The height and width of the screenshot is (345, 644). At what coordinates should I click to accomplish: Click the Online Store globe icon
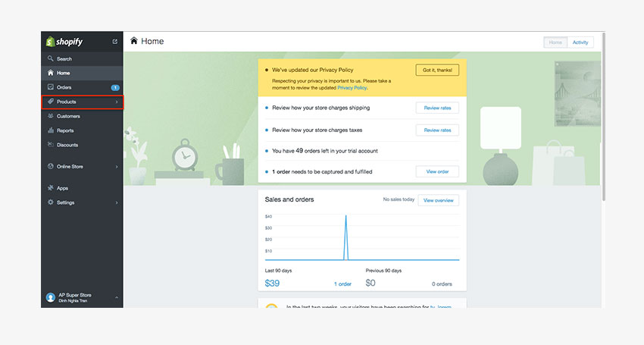click(x=51, y=166)
